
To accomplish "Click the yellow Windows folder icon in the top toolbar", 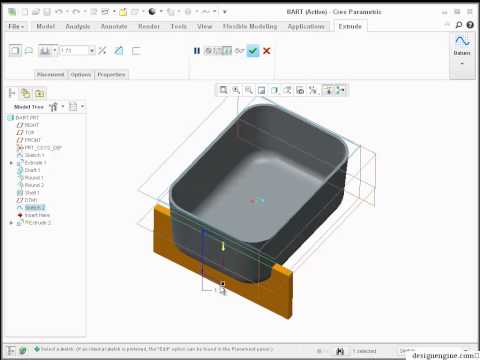I will (123, 12).
